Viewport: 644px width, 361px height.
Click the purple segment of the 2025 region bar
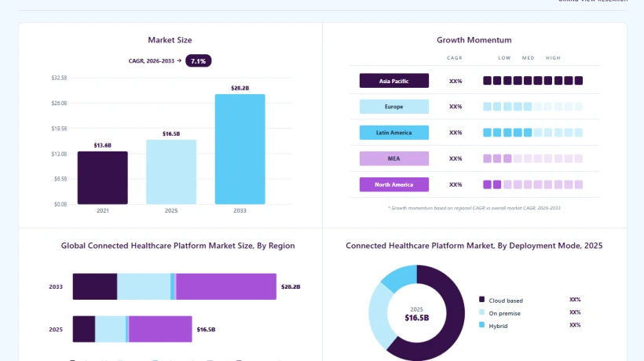(x=160, y=329)
